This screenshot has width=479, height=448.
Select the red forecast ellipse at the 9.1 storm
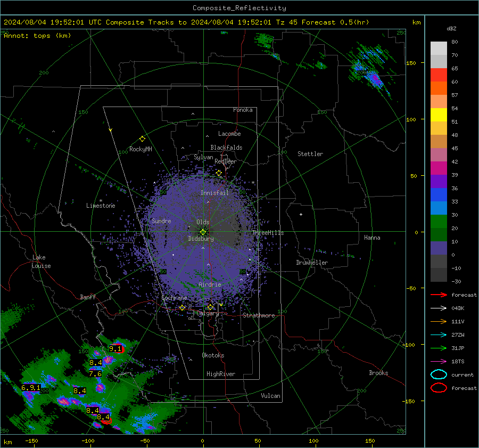coord(119,349)
